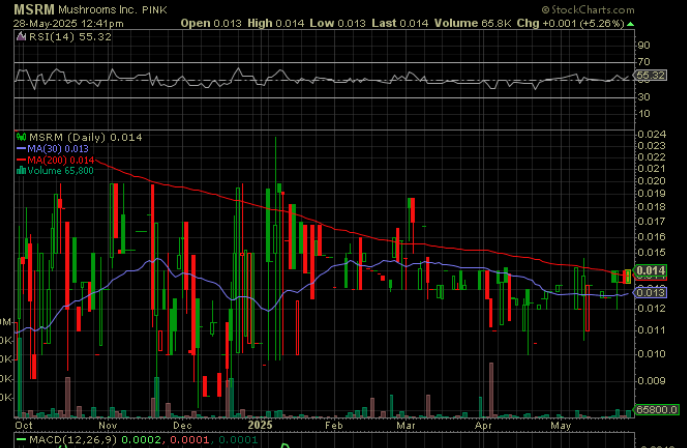
Task: Click the RSI indicator icon beside RSI(14)
Action: (x=21, y=37)
